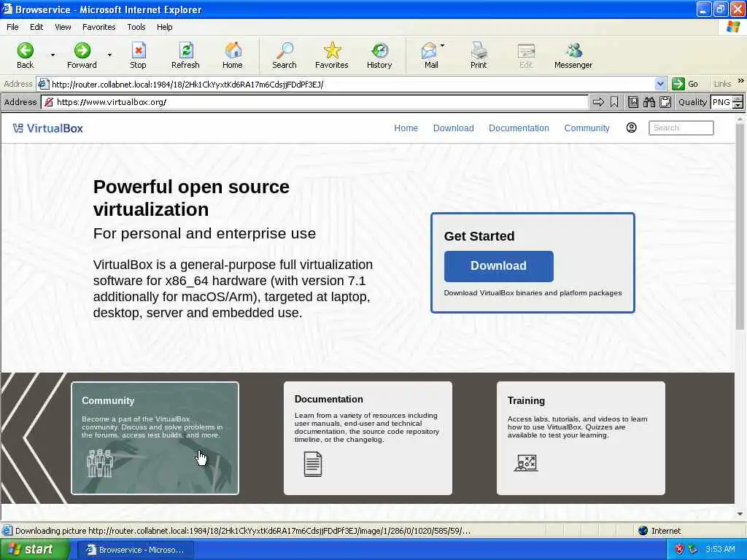Image resolution: width=747 pixels, height=560 pixels.
Task: Click the VirtualBox site Search field
Action: tap(681, 128)
